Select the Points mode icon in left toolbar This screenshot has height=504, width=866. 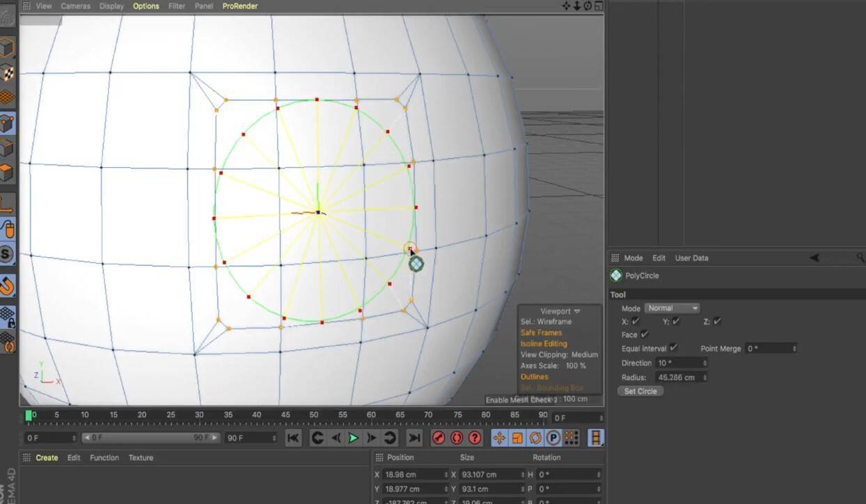pyautogui.click(x=9, y=123)
